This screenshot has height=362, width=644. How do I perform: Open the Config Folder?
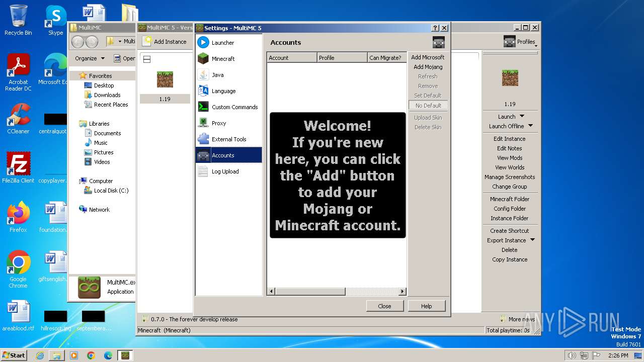pyautogui.click(x=509, y=209)
